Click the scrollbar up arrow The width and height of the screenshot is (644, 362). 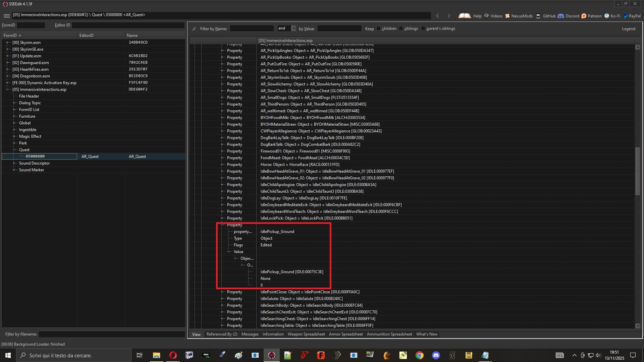tap(638, 47)
